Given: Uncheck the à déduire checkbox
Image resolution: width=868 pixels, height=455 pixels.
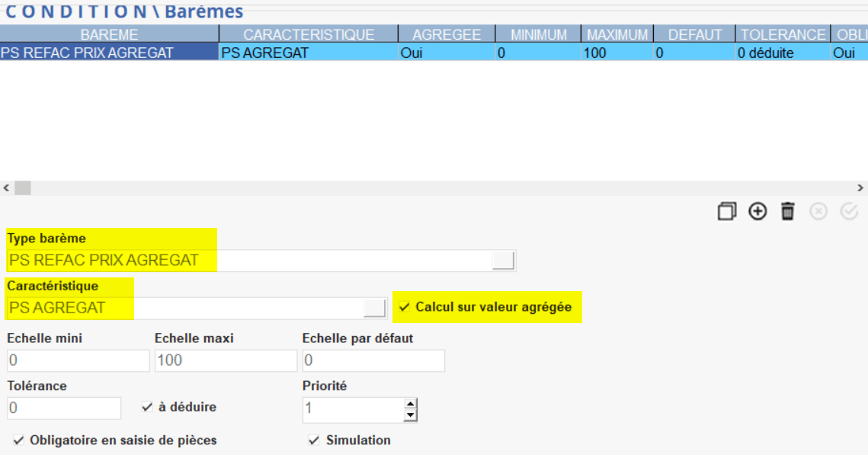Looking at the screenshot, I should coord(148,407).
